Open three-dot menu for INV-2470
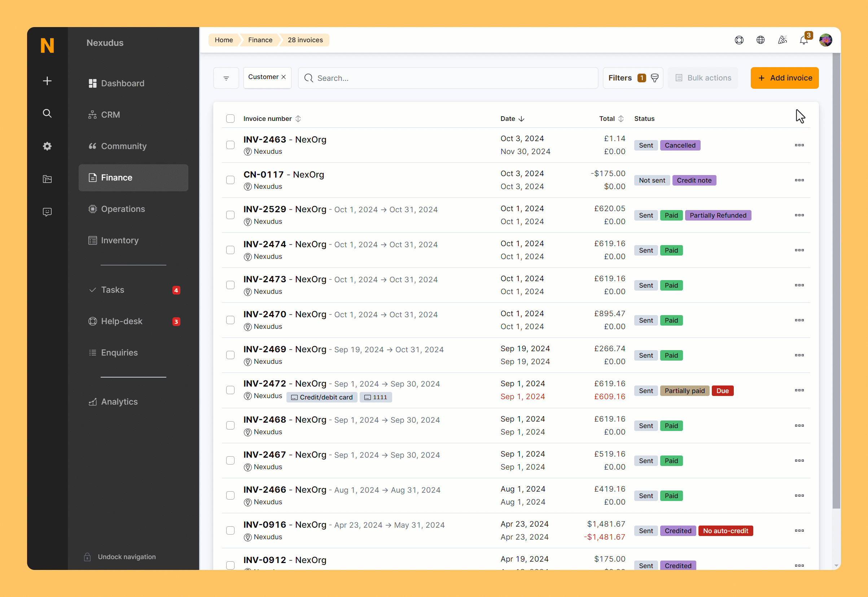 point(799,320)
